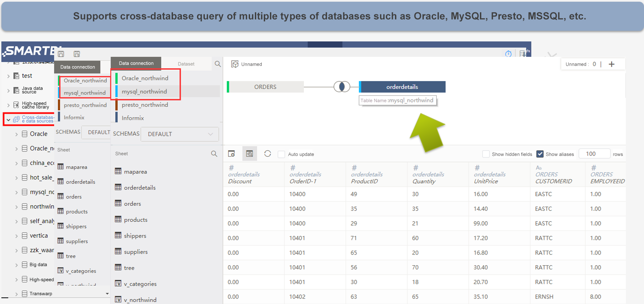The height and width of the screenshot is (304, 644).
Task: Toggle the highlighted data preview icon
Action: pos(249,154)
